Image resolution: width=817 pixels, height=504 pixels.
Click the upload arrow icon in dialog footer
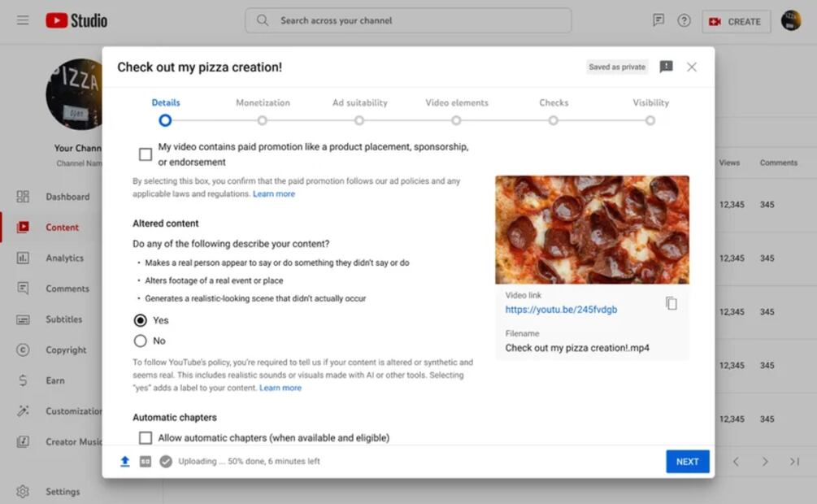125,461
